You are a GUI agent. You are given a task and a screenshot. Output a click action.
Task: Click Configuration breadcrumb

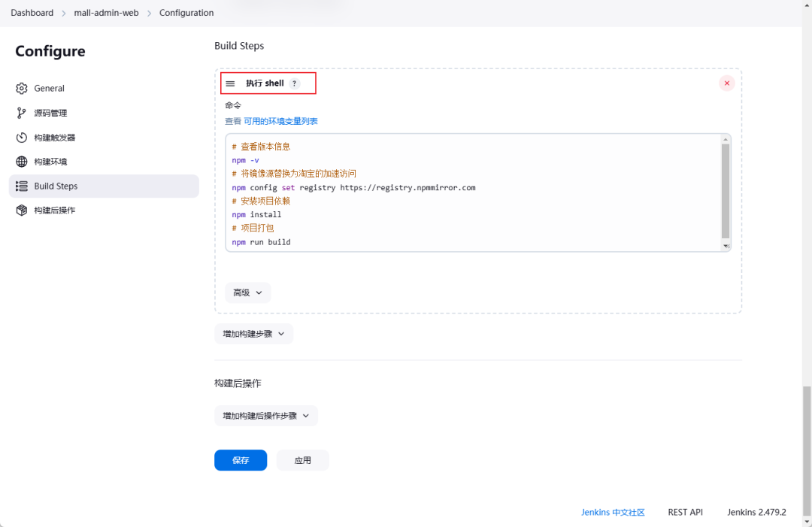point(186,13)
